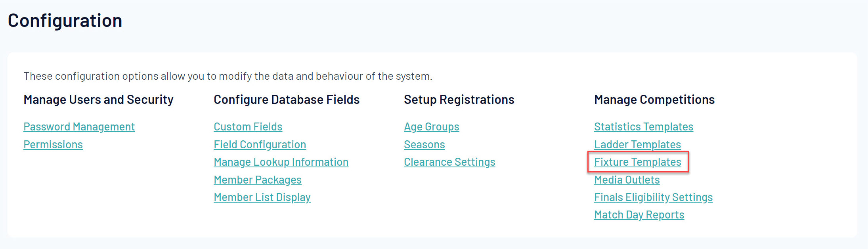Go to the Permissions page
Screen dimensions: 868x249
tap(53, 145)
